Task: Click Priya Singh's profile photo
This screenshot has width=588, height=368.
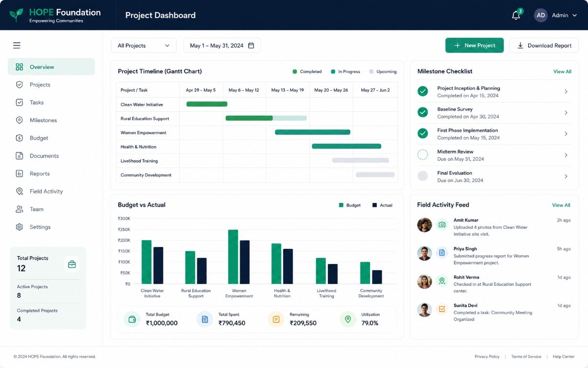Action: 424,253
